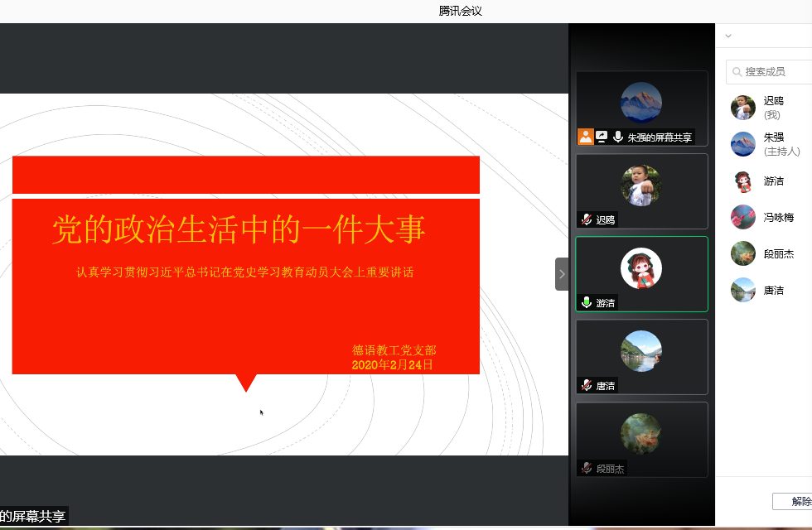Click the shared slide title 党的政治生活中的一件大事
Image resolution: width=812 pixels, height=530 pixels.
click(239, 229)
